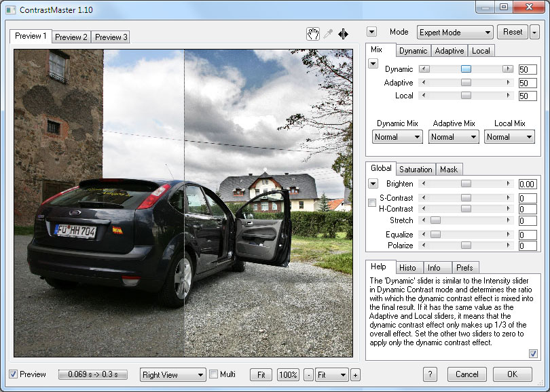The width and height of the screenshot is (550, 392).
Task: Click the minus zoom out button
Action: coord(309,374)
